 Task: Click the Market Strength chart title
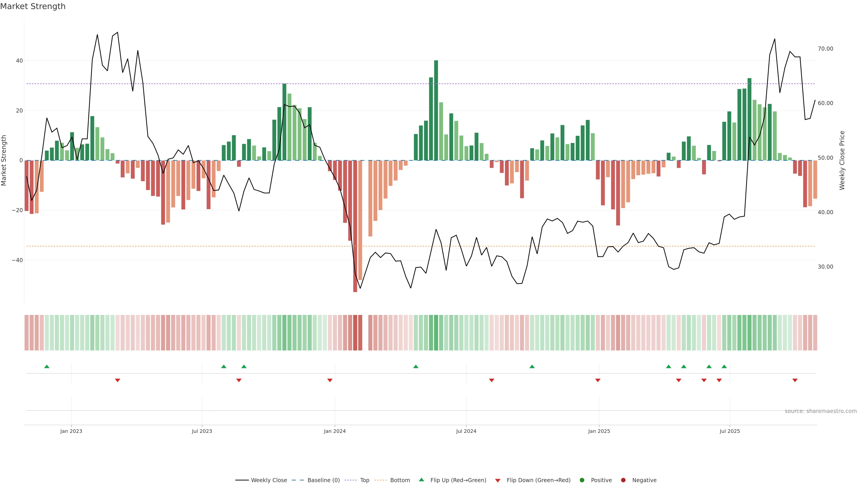tap(33, 6)
